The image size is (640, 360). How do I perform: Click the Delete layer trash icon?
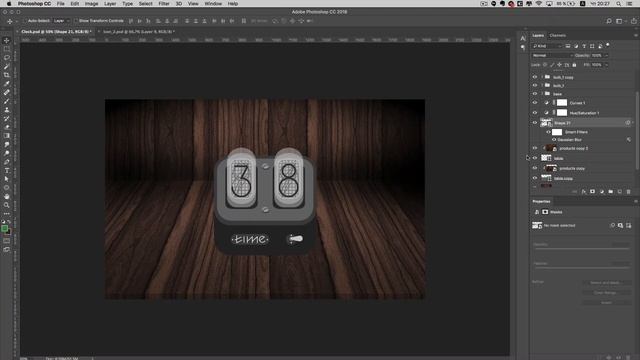pos(629,191)
